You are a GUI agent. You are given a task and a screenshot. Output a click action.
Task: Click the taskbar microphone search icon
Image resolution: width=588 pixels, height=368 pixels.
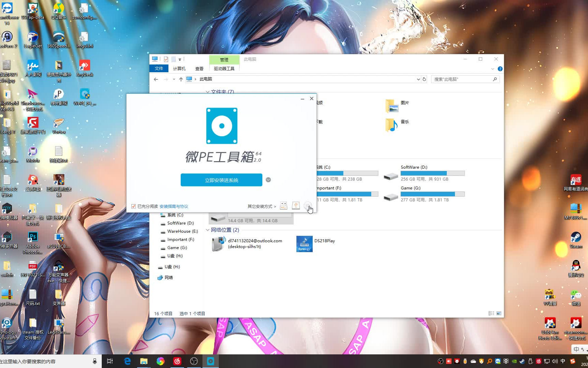95,361
